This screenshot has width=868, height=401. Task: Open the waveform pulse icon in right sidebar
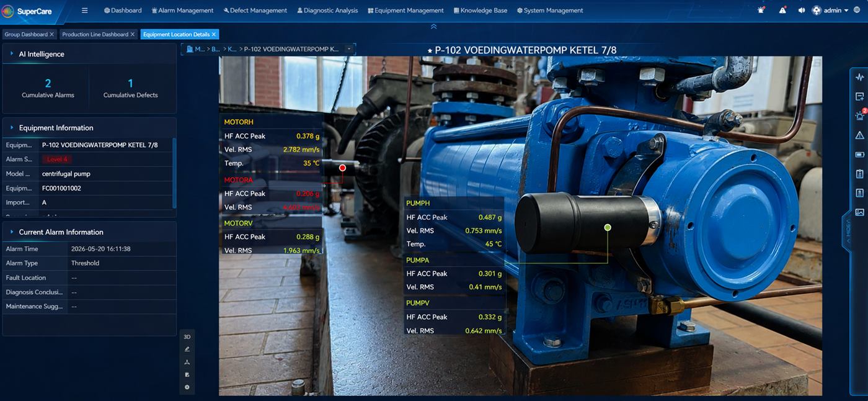[x=859, y=78]
